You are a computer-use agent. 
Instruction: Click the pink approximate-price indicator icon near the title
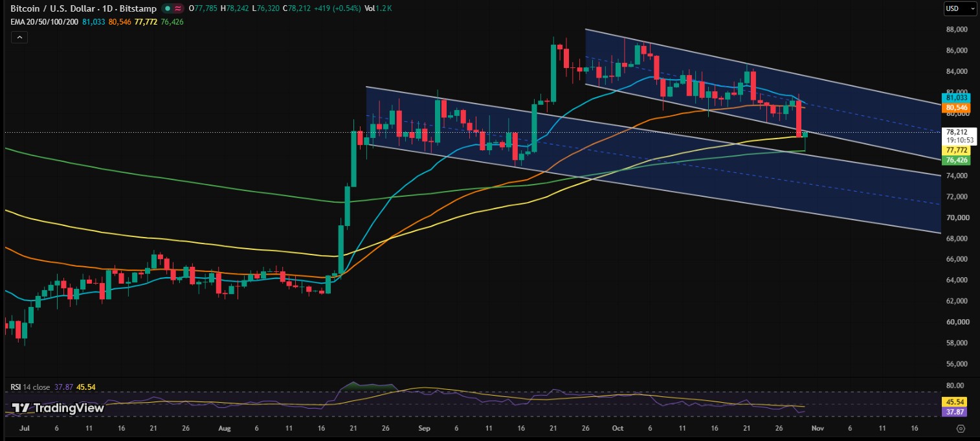[177, 8]
